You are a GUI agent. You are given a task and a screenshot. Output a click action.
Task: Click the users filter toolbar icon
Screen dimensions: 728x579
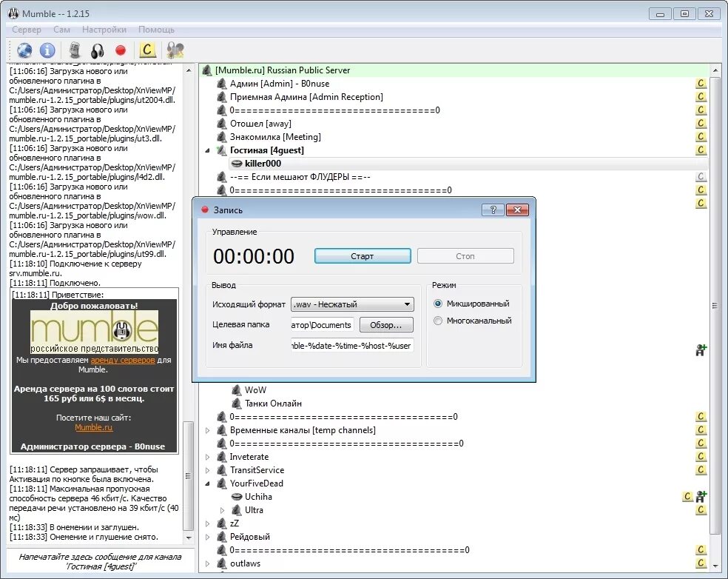(x=175, y=50)
